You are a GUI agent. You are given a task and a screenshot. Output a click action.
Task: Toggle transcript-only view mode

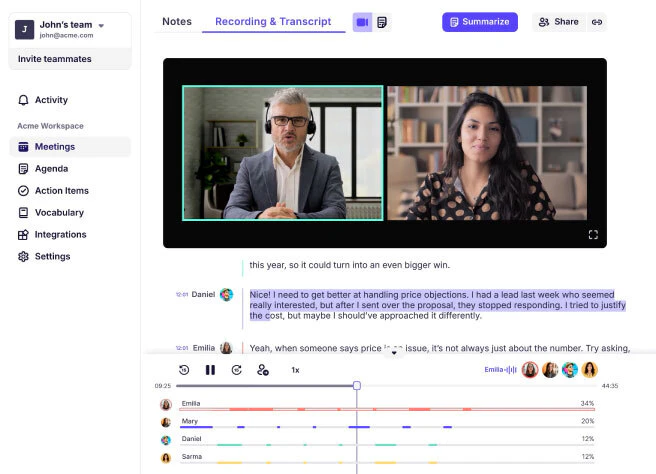click(381, 22)
